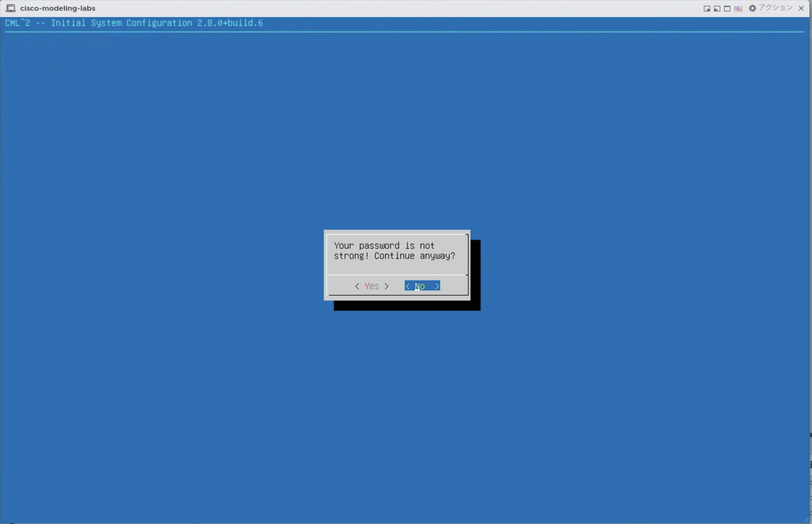812x524 pixels.
Task: Click the black drop shadow below dialog
Action: click(x=407, y=306)
